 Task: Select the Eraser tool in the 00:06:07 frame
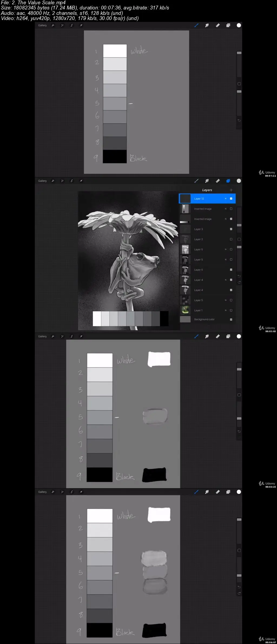coord(218,492)
